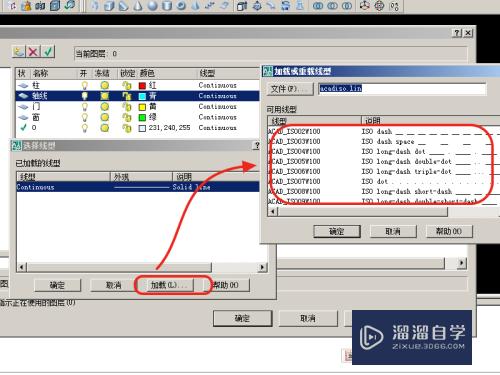500x375 pixels.
Task: Select the Continuous row in loaded linetypes
Action: tap(138, 187)
